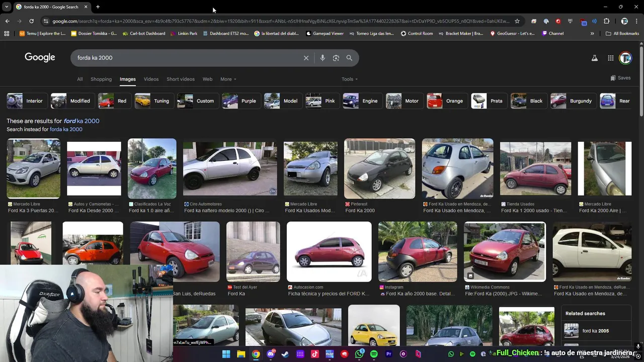Switch to the Shopping tab
644x362 pixels.
pyautogui.click(x=101, y=79)
